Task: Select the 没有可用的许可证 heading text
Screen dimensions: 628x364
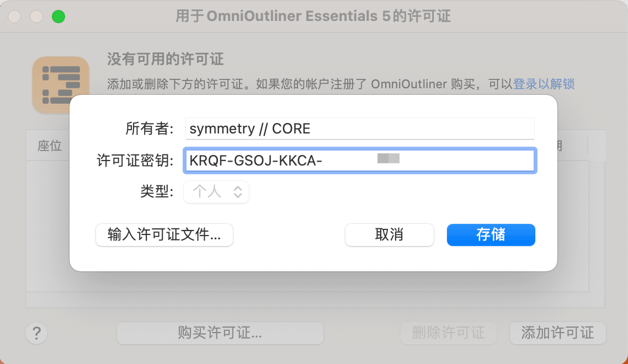Action: (x=166, y=59)
